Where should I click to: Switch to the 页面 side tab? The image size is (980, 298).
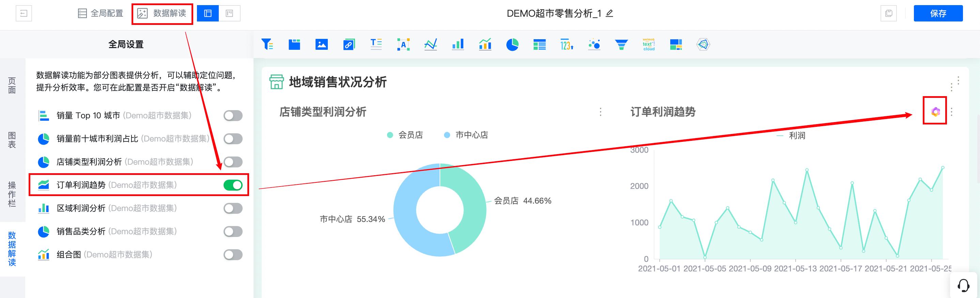coord(12,86)
